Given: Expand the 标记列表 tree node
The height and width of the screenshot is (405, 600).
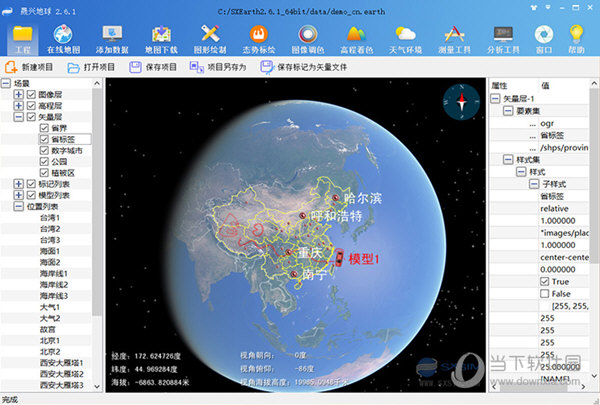Looking at the screenshot, I should tap(18, 184).
